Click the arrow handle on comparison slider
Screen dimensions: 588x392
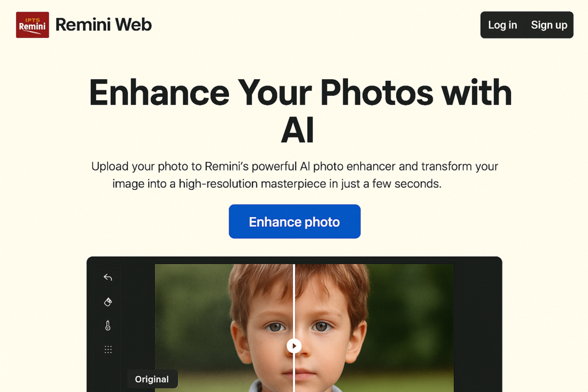pos(294,346)
